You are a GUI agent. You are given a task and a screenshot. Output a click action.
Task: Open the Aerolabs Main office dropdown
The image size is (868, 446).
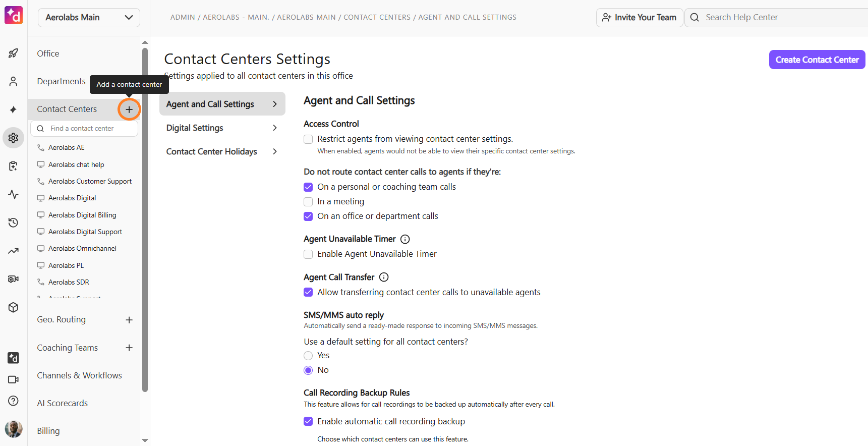pyautogui.click(x=89, y=17)
